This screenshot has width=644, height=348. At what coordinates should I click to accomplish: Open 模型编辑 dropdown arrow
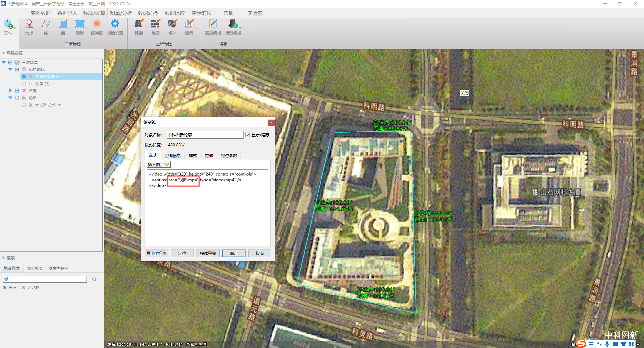pyautogui.click(x=240, y=28)
